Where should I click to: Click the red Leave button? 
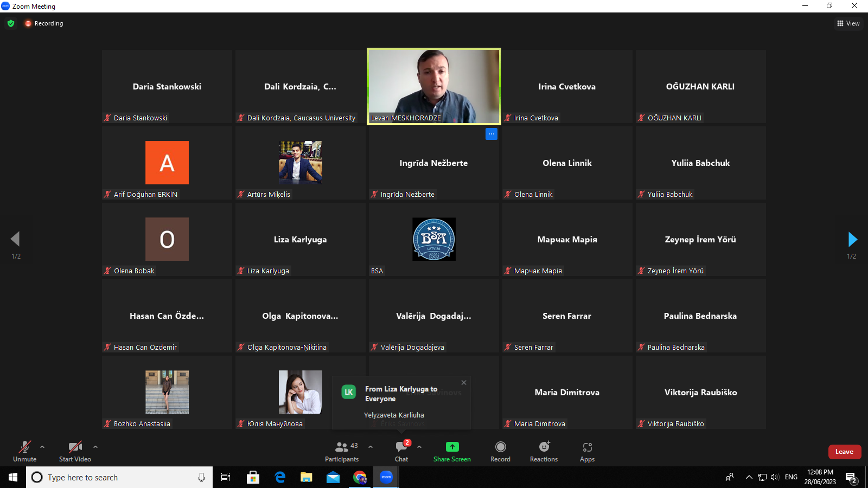pyautogui.click(x=845, y=452)
